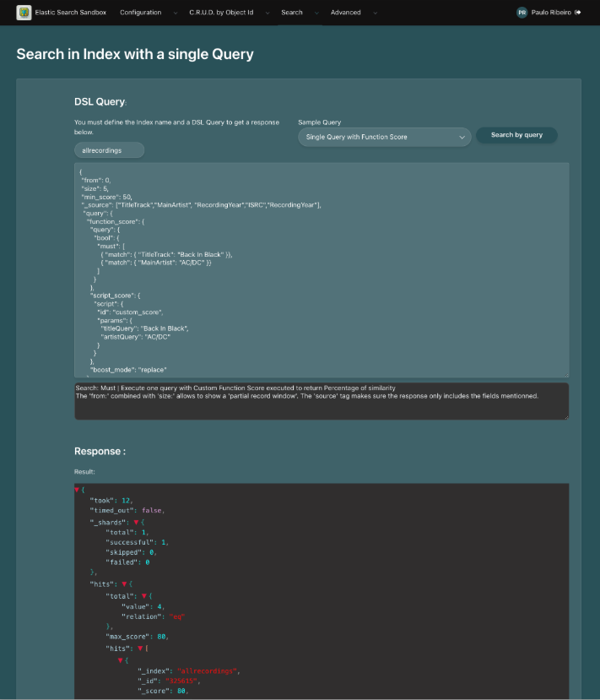
Task: Click inside the DSL Query text area
Action: [322, 270]
